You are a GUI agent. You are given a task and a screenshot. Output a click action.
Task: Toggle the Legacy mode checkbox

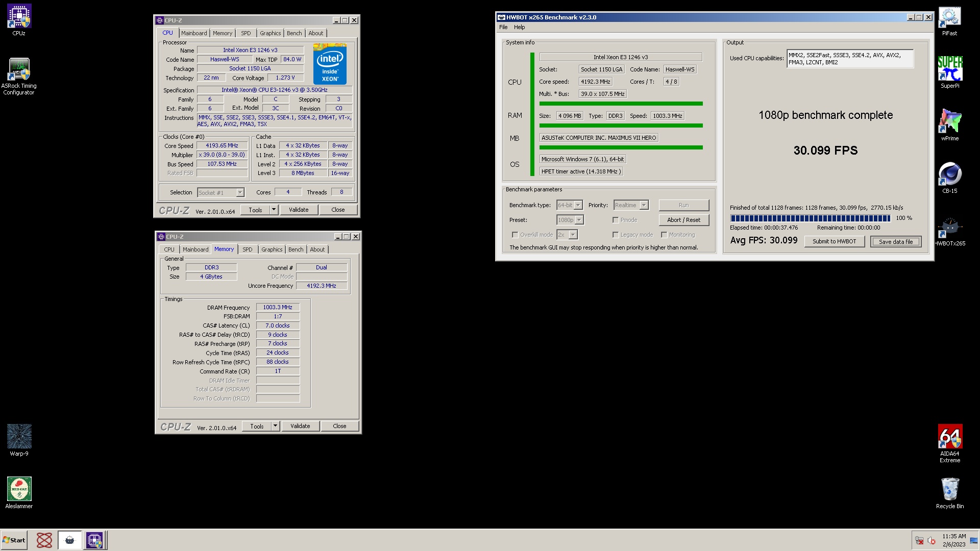(616, 235)
